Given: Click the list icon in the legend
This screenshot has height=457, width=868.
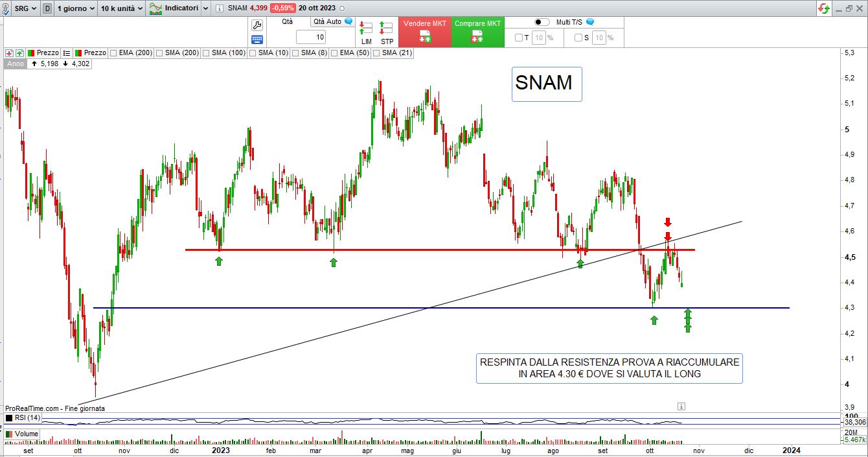Looking at the screenshot, I should point(66,53).
